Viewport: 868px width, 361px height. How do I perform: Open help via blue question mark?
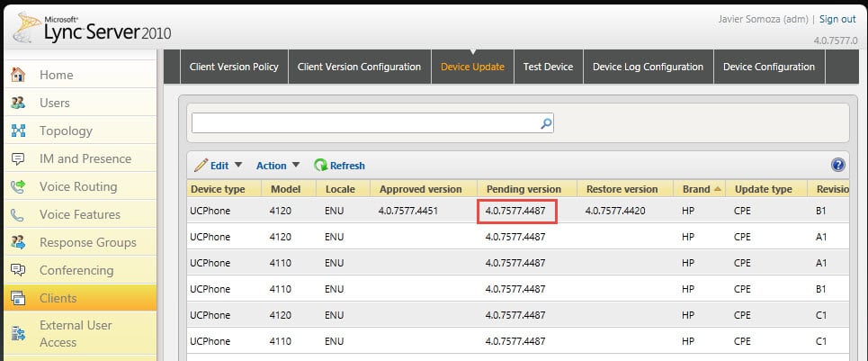[838, 165]
